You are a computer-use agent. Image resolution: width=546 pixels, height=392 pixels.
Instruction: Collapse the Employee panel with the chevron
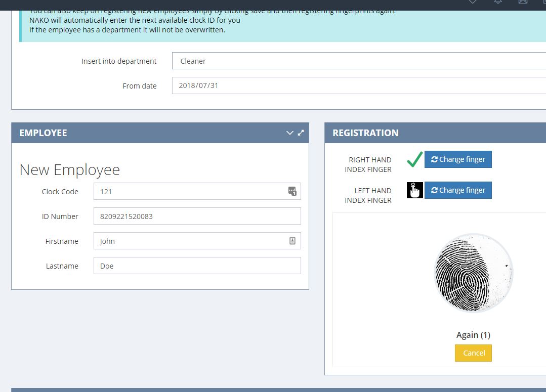[x=289, y=133]
